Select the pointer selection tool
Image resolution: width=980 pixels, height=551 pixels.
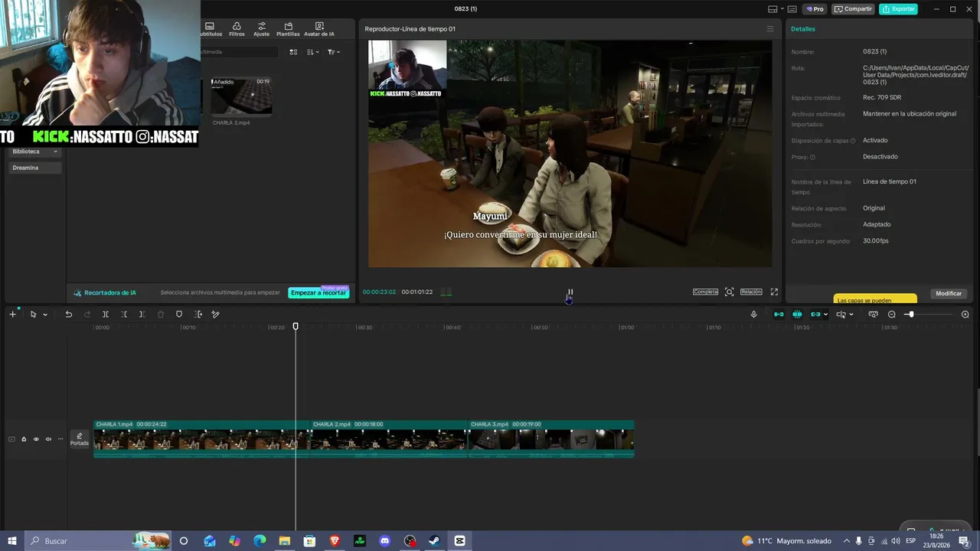33,315
